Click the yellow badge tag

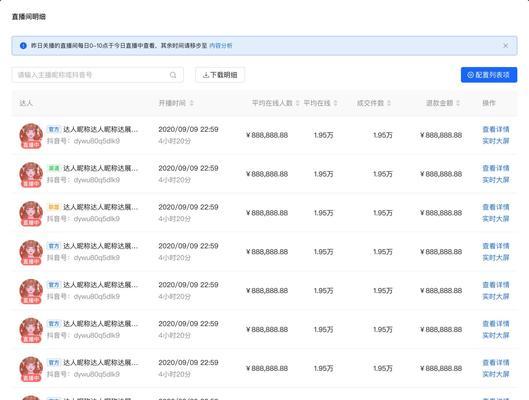(54, 207)
